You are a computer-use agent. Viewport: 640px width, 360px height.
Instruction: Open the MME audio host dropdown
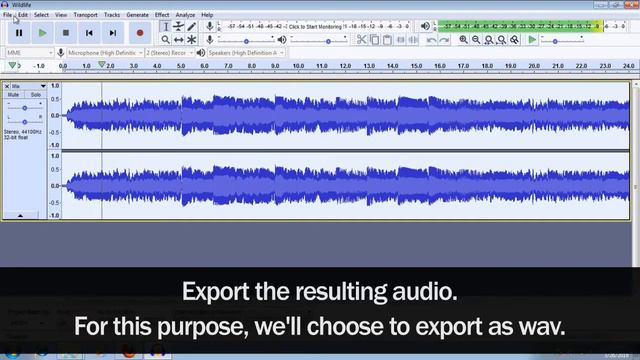click(x=29, y=53)
